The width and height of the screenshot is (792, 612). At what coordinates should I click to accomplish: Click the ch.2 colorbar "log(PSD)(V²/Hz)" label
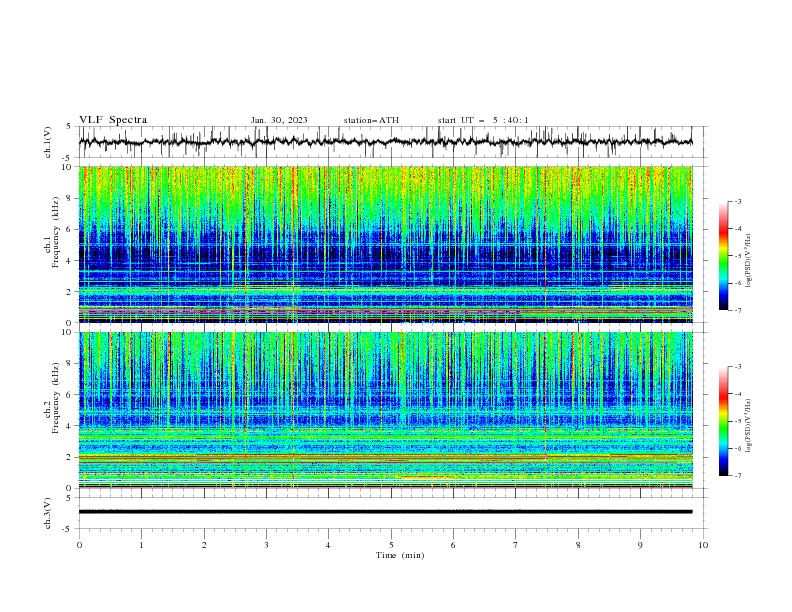click(x=749, y=425)
